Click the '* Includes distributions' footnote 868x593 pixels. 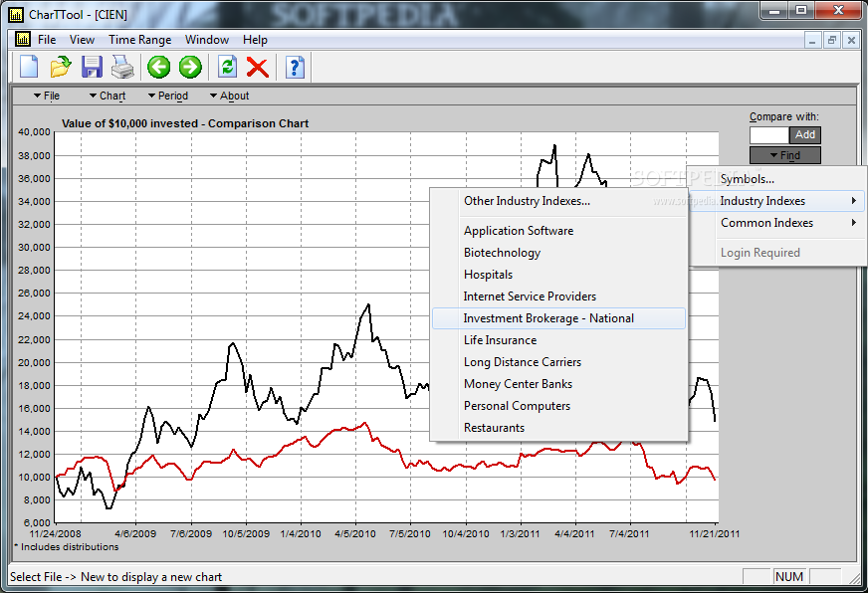67,546
